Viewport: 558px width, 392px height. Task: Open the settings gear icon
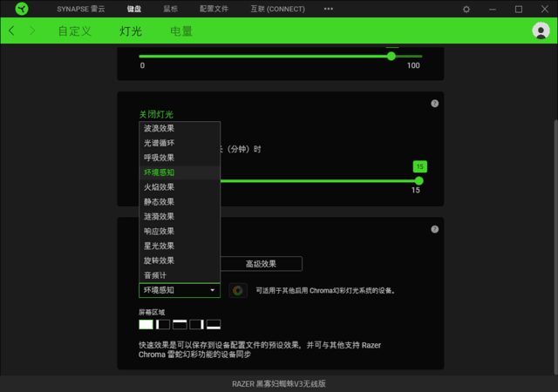coord(466,10)
